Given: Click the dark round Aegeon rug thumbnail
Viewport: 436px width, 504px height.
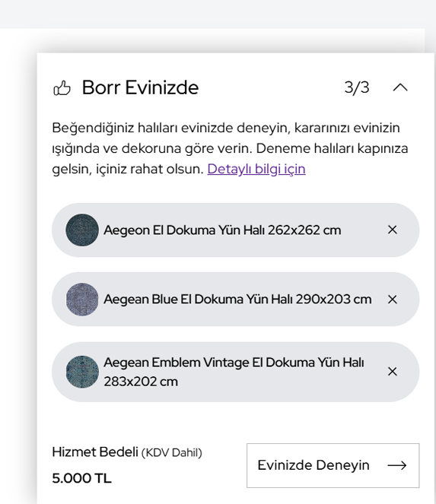Looking at the screenshot, I should 82,230.
